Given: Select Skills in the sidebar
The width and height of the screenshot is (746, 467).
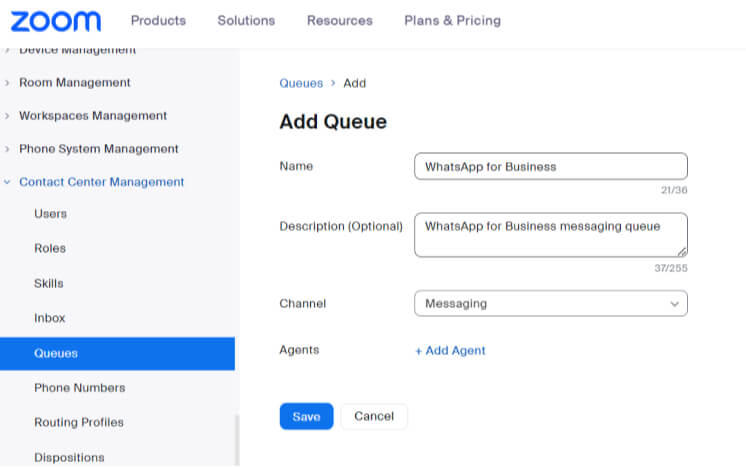Looking at the screenshot, I should [x=49, y=284].
